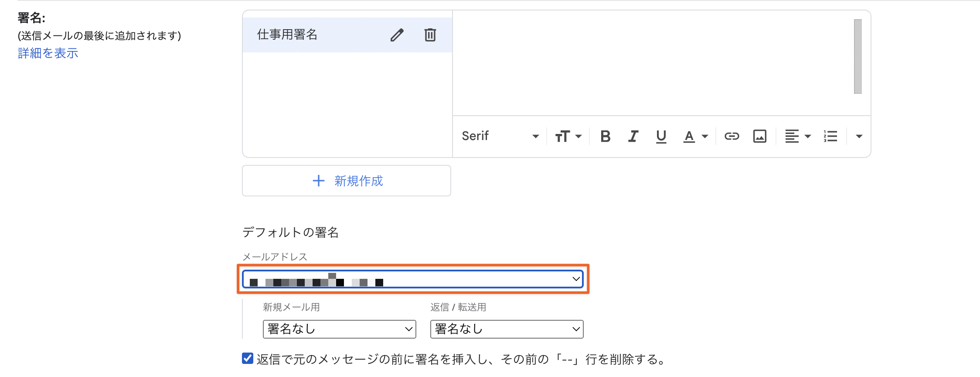Image resolution: width=980 pixels, height=377 pixels.
Task: Edit the 仕事用署名 signature name with pencil icon
Action: 397,35
